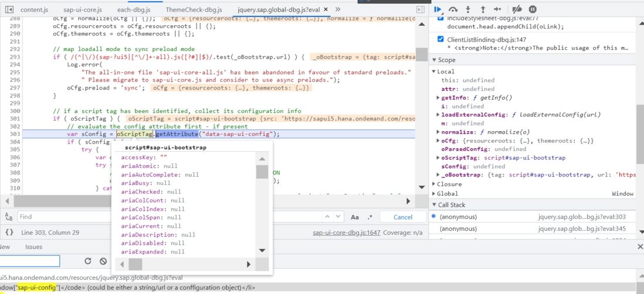The width and height of the screenshot is (644, 294).
Task: Collapse the Scope section
Action: point(435,60)
